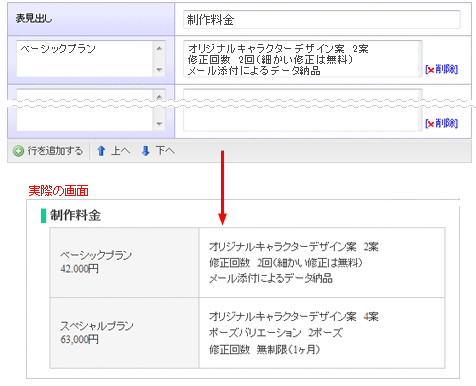Screen dimensions: 476x386
Task: Click ポーズバリエーション 2ポーズ text
Action: pos(276,332)
